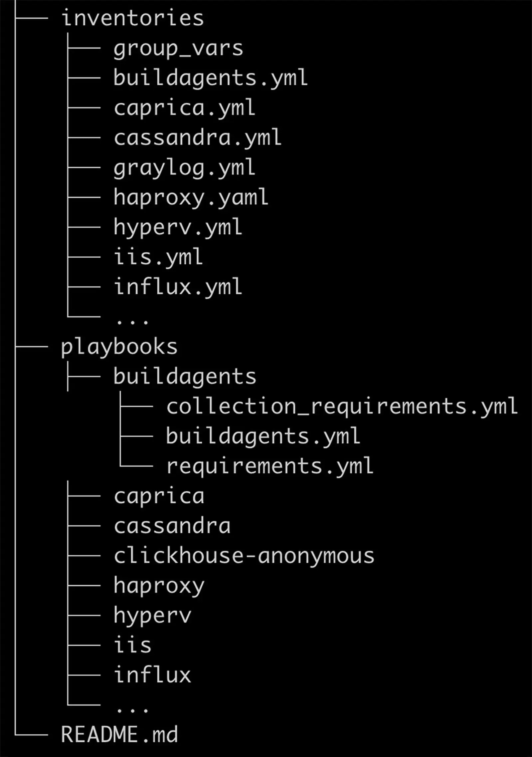The height and width of the screenshot is (757, 532).
Task: Click the requirements.yml last entry in buildagents
Action: (270, 466)
